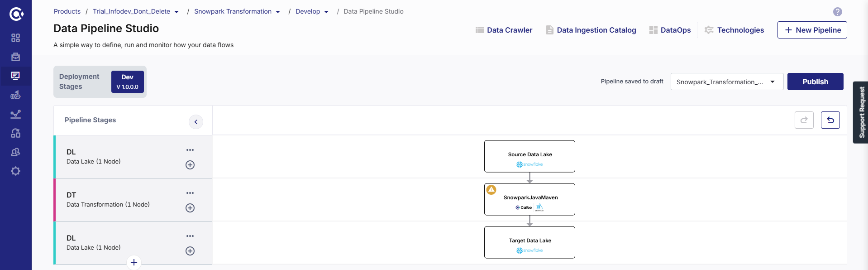Screen dimensions: 868x270
Task: Open the users sidebar icon
Action: [x=15, y=152]
